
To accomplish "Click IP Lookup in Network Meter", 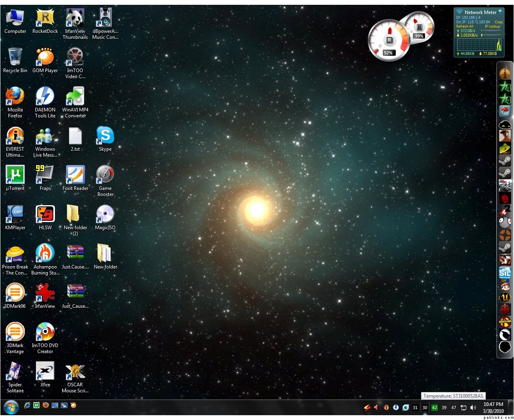I will tap(492, 26).
